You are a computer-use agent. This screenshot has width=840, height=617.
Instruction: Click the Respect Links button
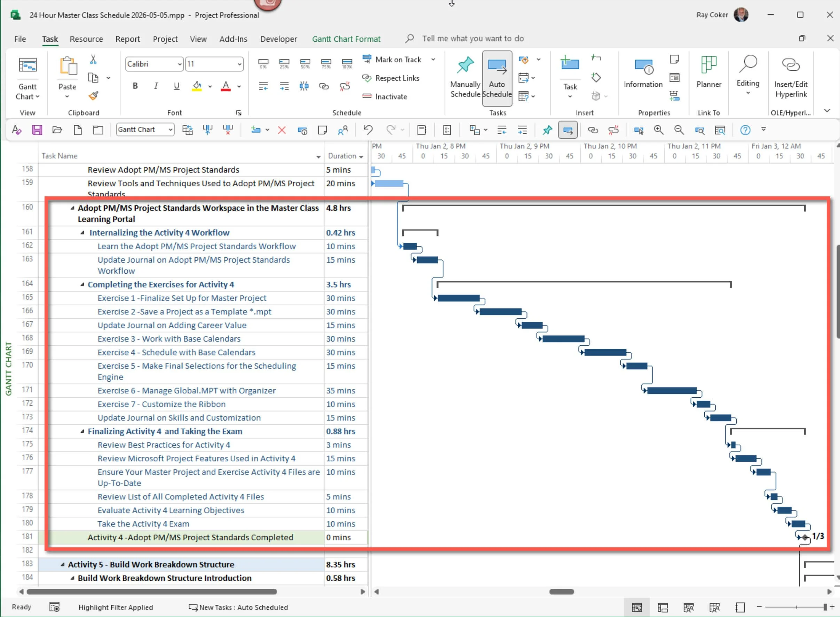[x=391, y=78]
